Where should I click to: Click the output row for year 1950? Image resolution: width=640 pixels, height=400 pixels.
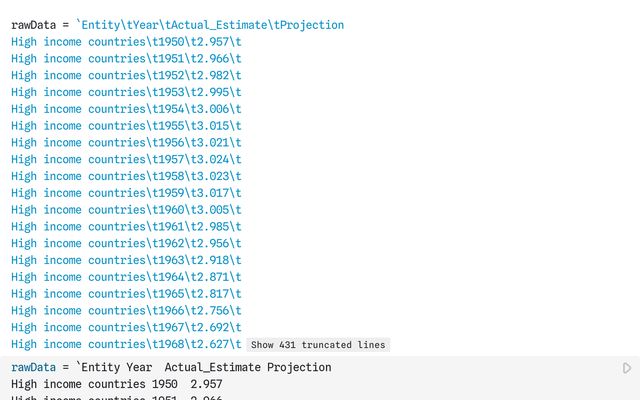(126, 41)
